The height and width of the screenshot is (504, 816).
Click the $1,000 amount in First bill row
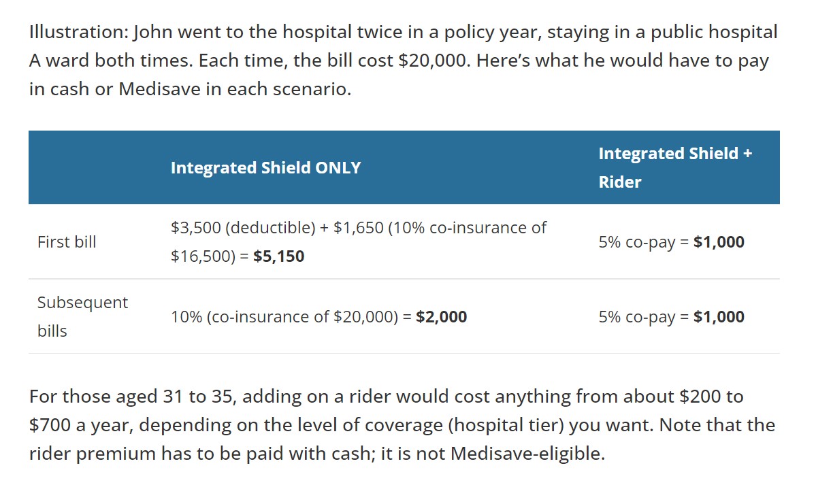[x=719, y=242]
